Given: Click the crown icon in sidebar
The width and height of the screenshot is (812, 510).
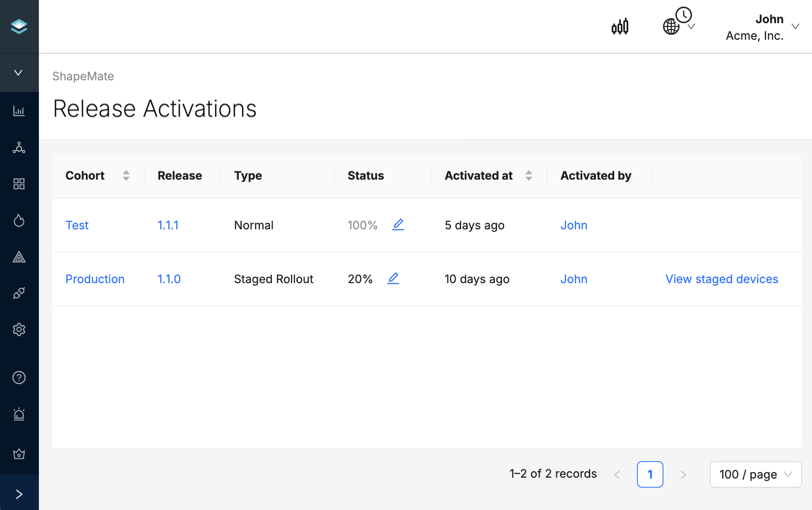Looking at the screenshot, I should (x=19, y=454).
